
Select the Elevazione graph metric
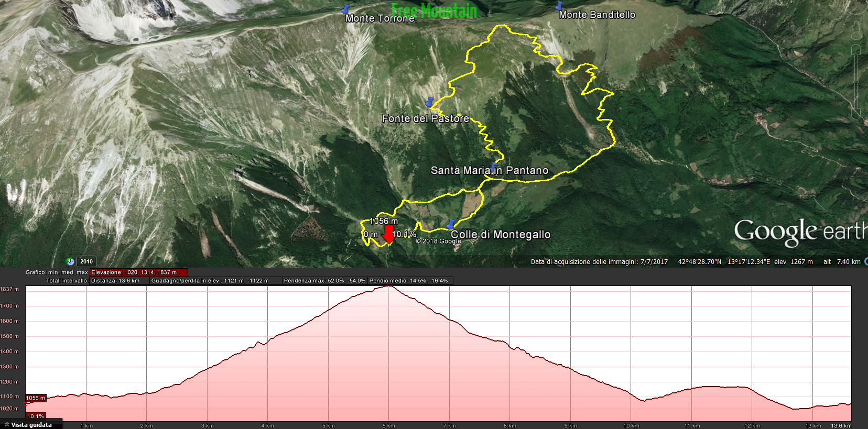pos(138,272)
